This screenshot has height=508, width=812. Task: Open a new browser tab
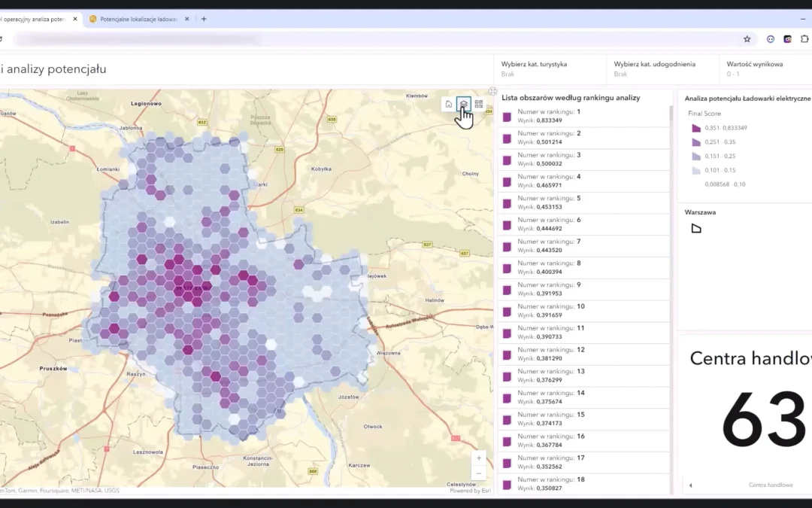204,19
